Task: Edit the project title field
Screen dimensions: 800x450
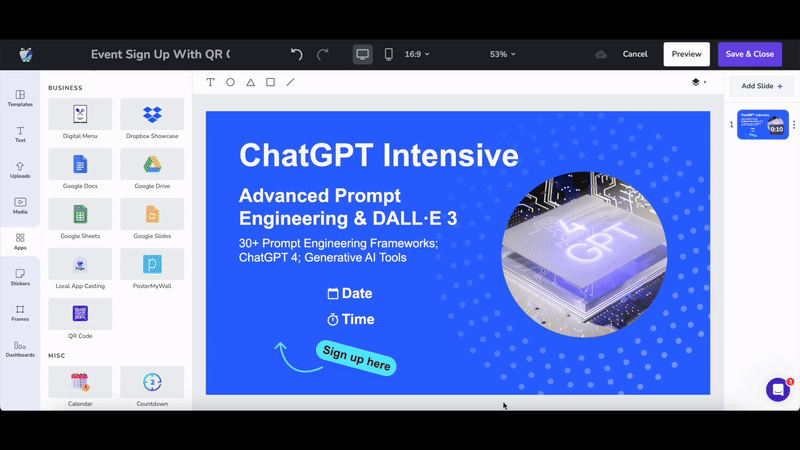Action: point(160,54)
